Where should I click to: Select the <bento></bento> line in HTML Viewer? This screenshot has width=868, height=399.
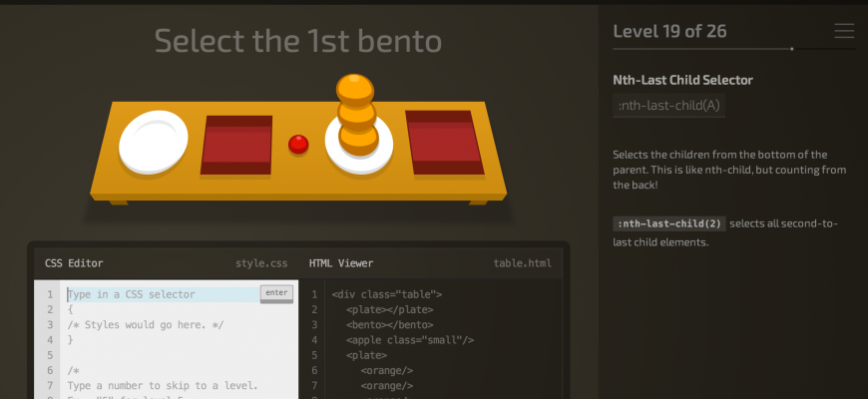tap(390, 324)
